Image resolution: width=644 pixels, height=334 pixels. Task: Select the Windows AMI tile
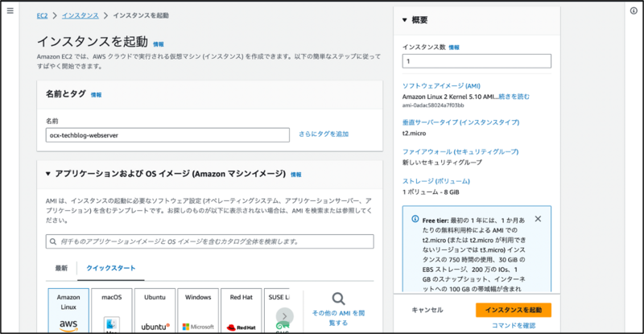198,311
